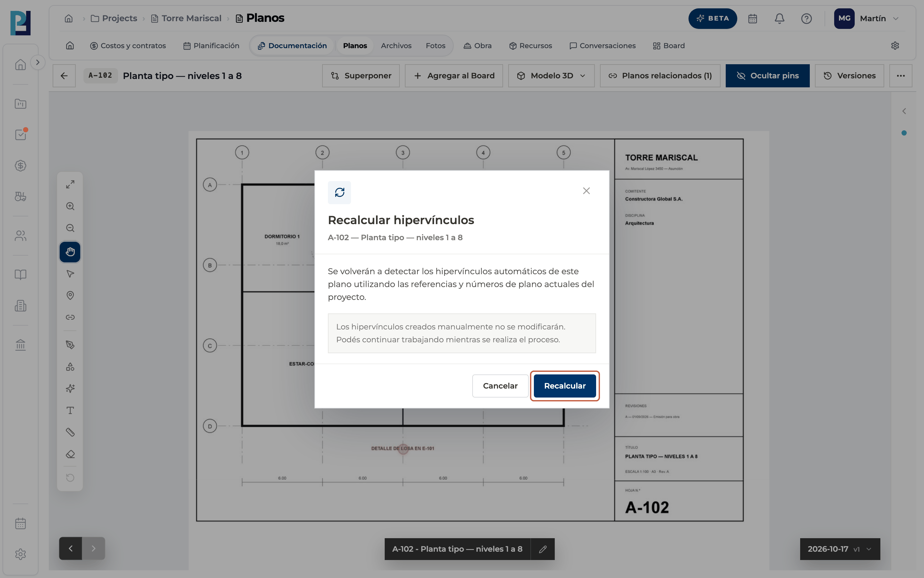Click the fullscreen expand icon
924x578 pixels.
(70, 184)
